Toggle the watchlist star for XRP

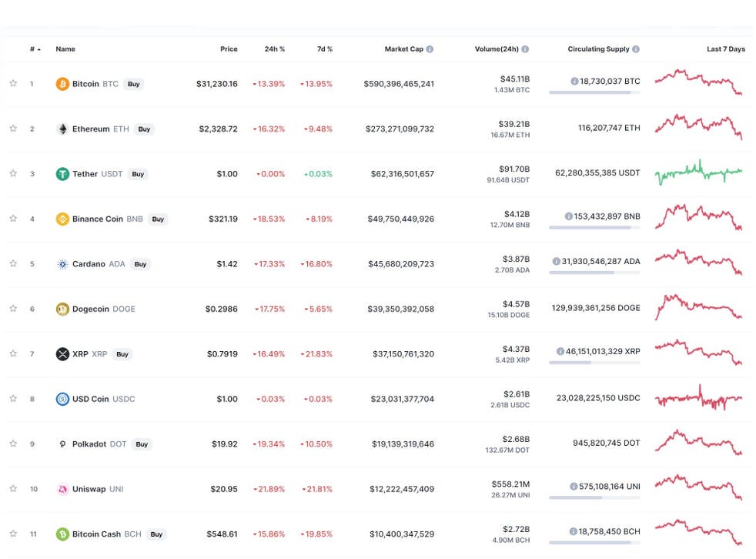(13, 353)
